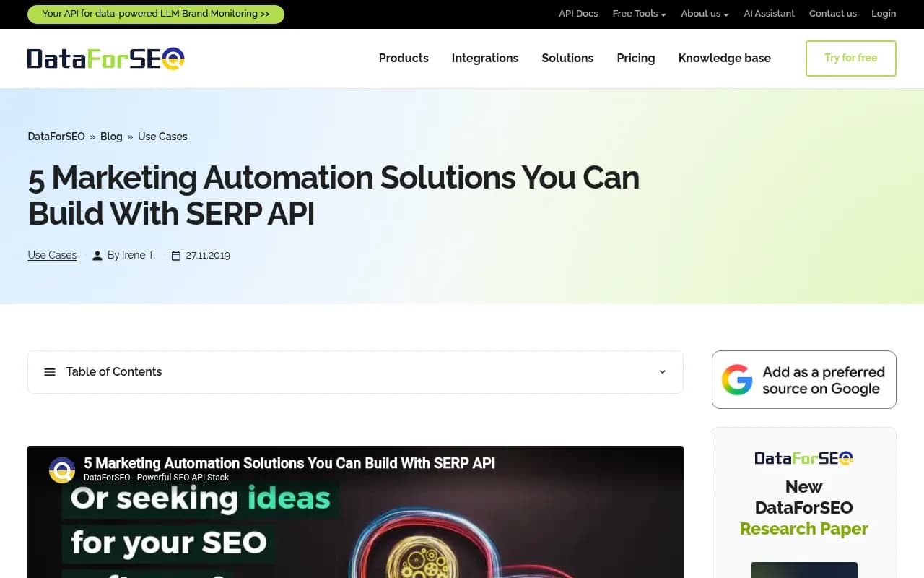
Task: Click the Try for free button
Action: pyautogui.click(x=851, y=59)
